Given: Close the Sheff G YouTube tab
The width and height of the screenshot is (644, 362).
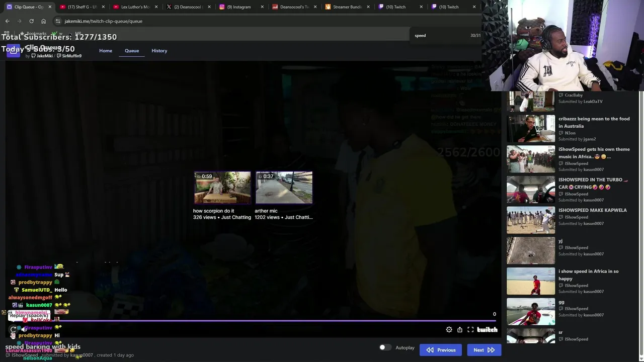Looking at the screenshot, I should (x=103, y=7).
